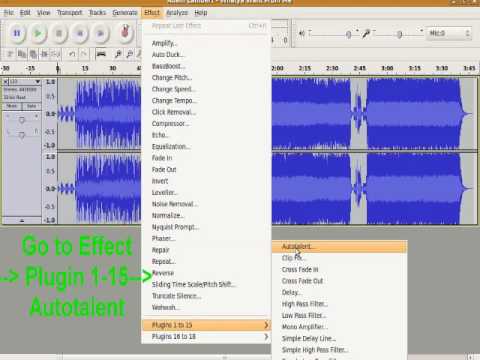This screenshot has width=480, height=360.
Task: Click the Link Tracks icon
Action: pyautogui.click(x=101, y=54)
